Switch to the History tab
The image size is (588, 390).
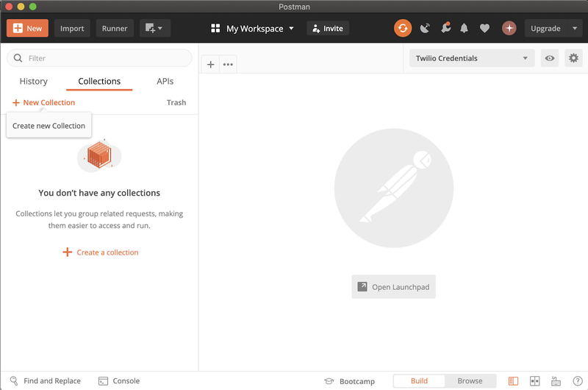tap(33, 82)
